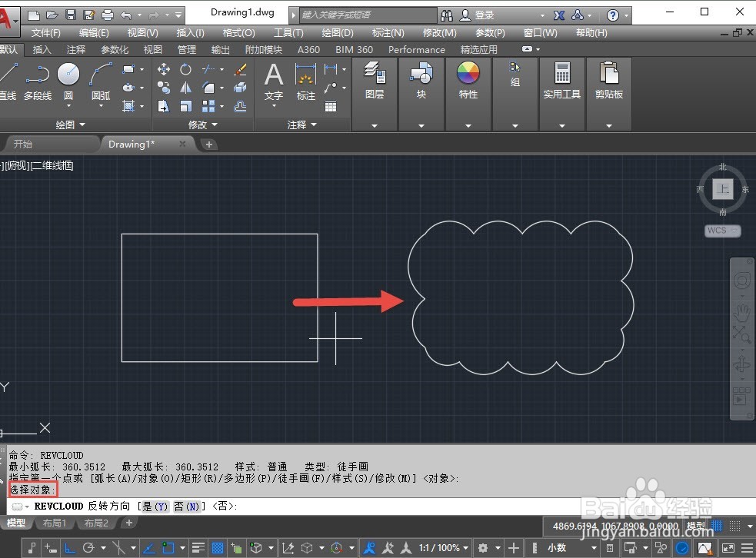This screenshot has width=756, height=558.
Task: Expand the Modify (修改) panel dropdown
Action: (x=203, y=125)
